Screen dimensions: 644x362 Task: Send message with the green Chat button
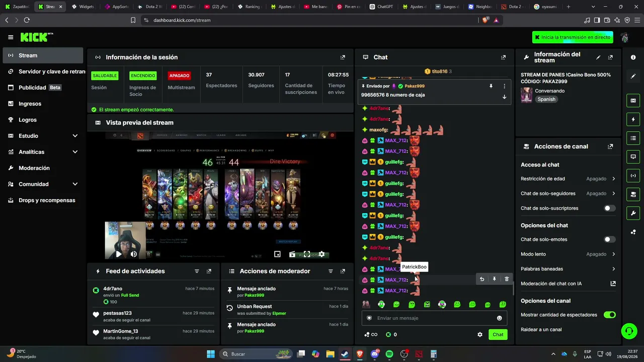coord(498,334)
